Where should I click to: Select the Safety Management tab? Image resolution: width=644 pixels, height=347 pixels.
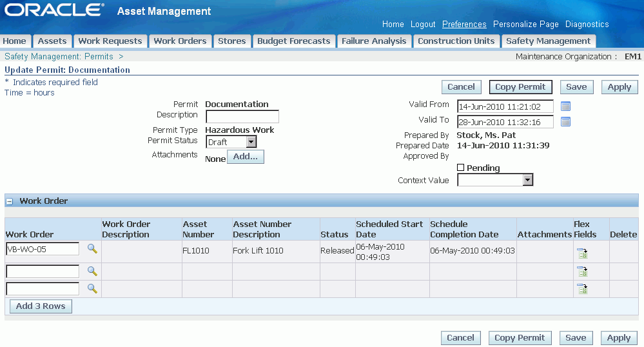click(x=549, y=41)
